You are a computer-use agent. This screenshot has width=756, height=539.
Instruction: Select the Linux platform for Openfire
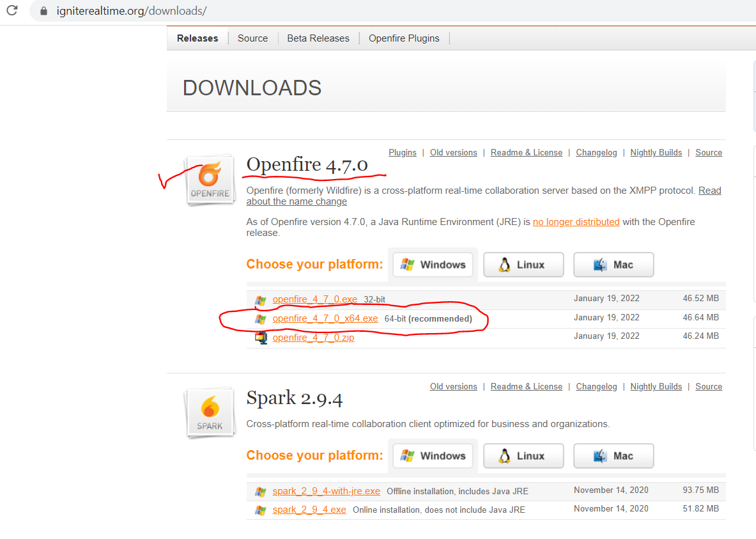523,265
